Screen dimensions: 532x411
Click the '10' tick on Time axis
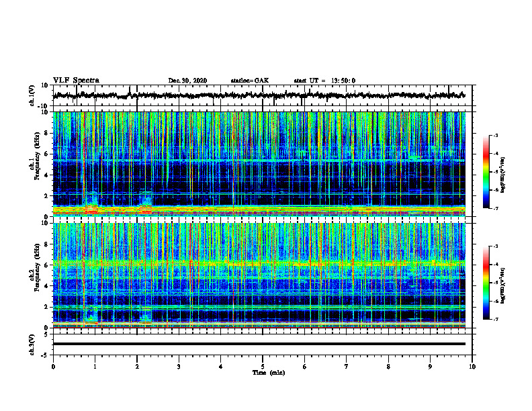[472, 367]
